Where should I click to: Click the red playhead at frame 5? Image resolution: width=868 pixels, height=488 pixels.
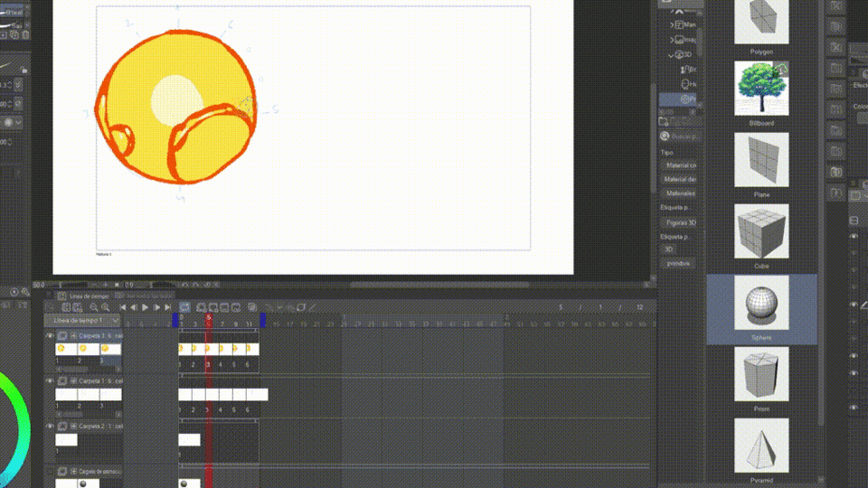click(x=209, y=320)
